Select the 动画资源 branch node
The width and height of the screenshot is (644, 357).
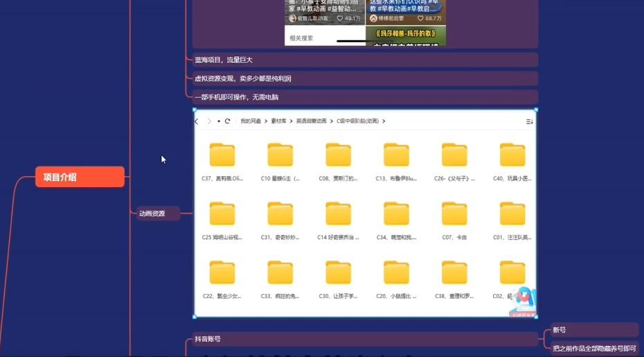coord(155,214)
